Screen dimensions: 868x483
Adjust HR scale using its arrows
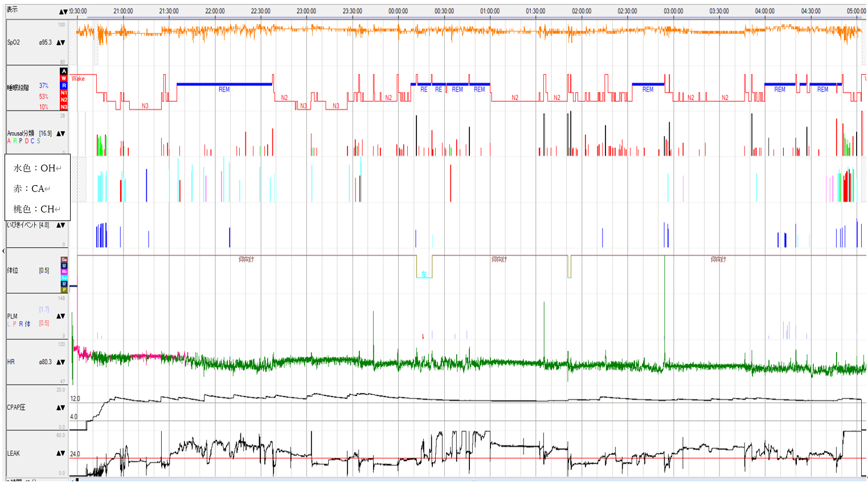coord(60,362)
